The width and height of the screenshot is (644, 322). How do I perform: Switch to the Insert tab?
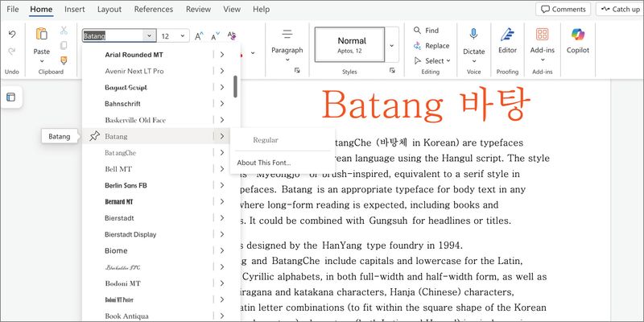[75, 10]
